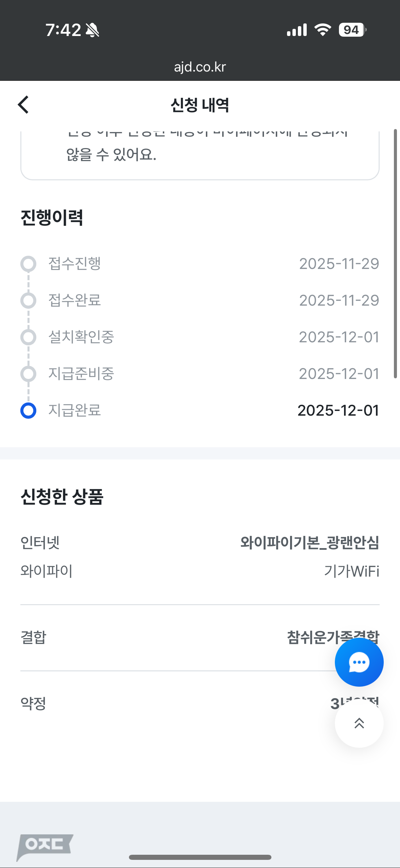Click the page scrollbar on the right
400x868 pixels.
pyautogui.click(x=395, y=253)
